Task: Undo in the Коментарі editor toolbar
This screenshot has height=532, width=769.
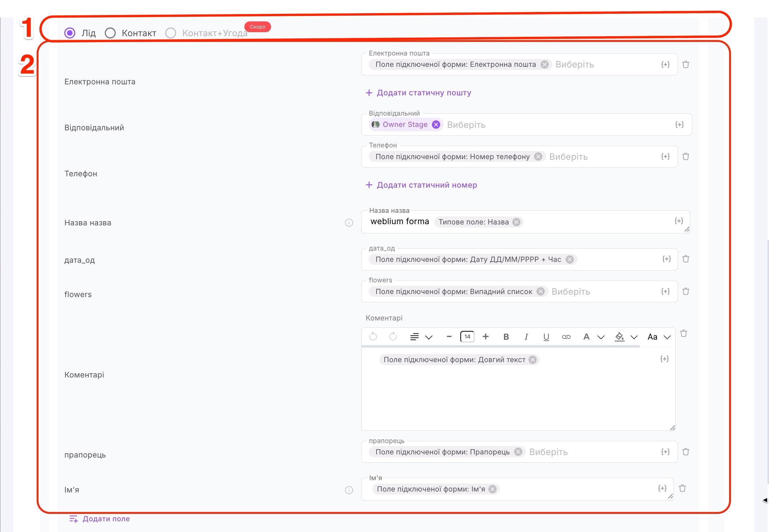Action: point(373,337)
